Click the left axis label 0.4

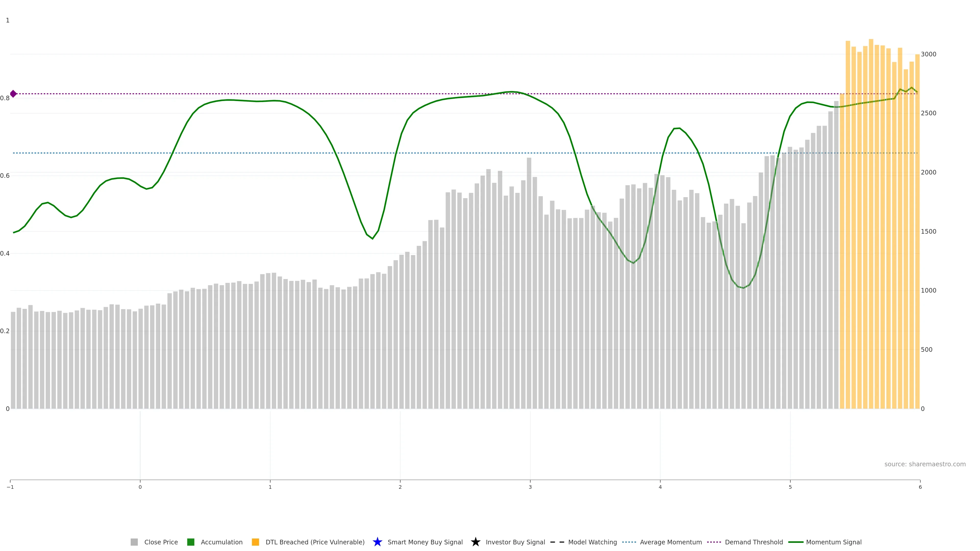click(x=5, y=253)
